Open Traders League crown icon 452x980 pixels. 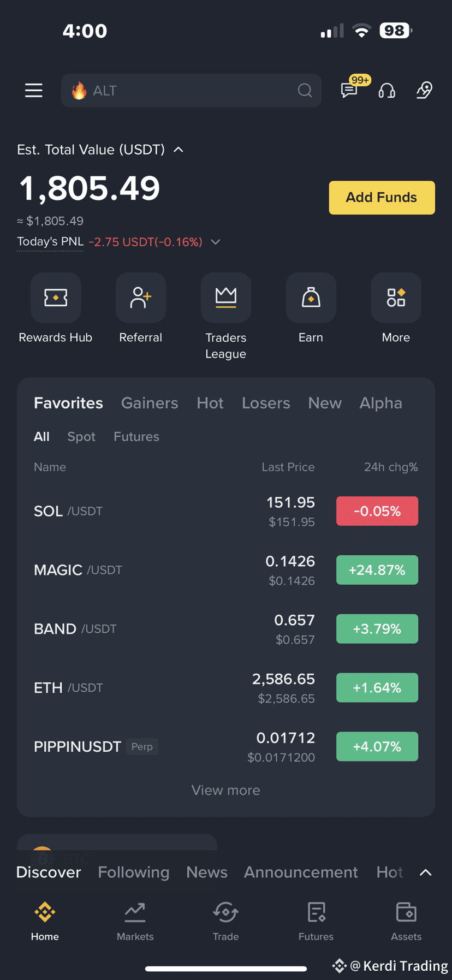pyautogui.click(x=226, y=298)
